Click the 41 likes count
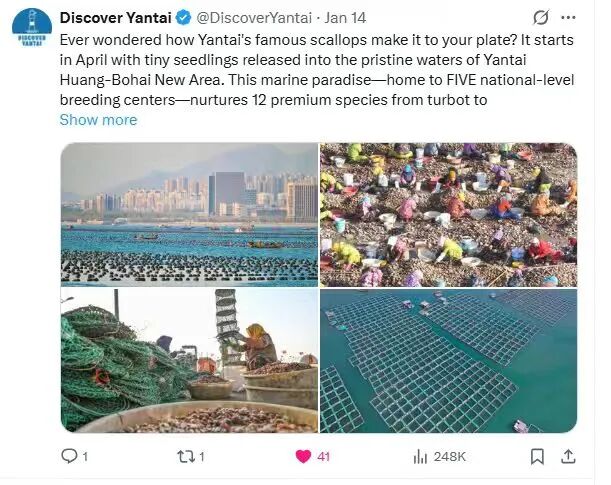611x485 pixels. click(323, 457)
